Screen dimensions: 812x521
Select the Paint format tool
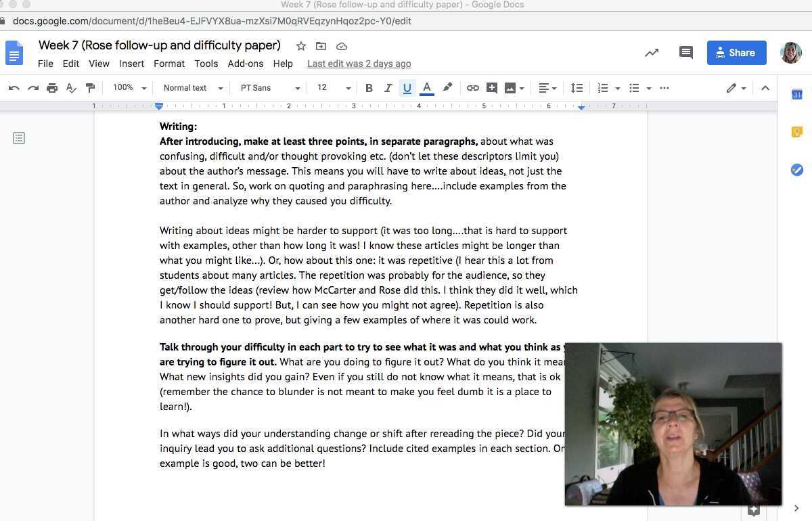pos(90,88)
